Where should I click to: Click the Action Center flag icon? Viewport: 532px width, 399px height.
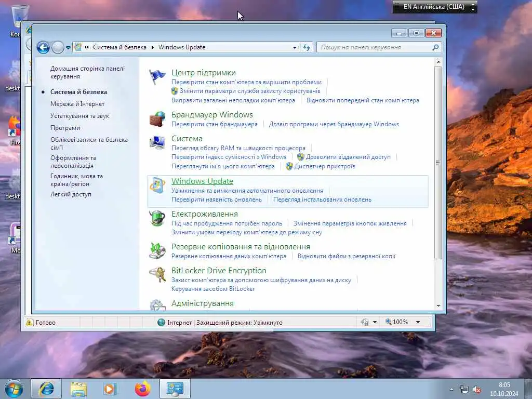tap(157, 77)
